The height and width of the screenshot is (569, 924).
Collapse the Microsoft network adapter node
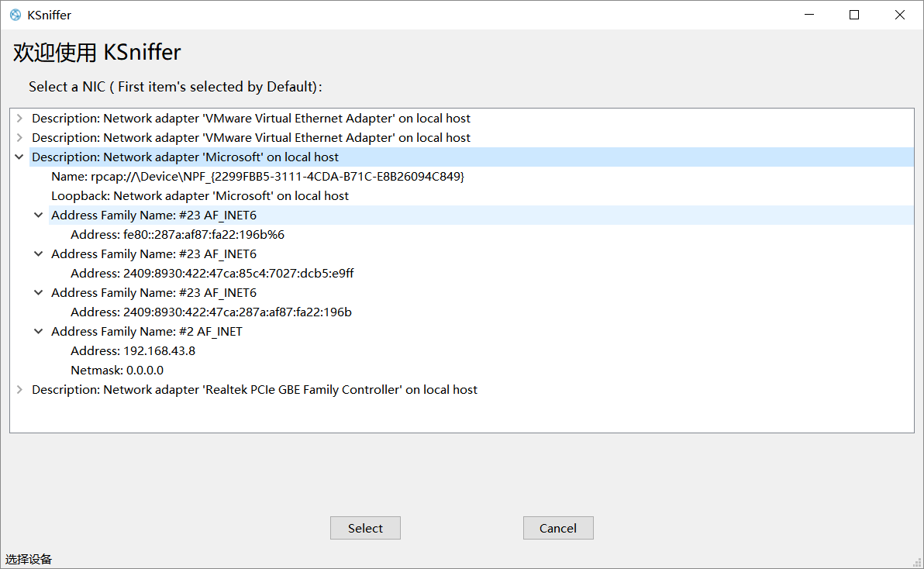click(x=19, y=157)
